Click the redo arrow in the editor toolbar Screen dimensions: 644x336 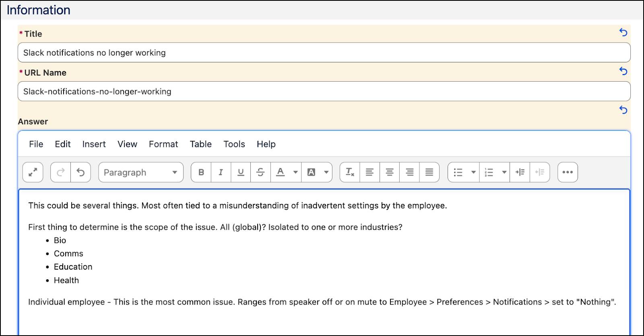[x=61, y=172]
